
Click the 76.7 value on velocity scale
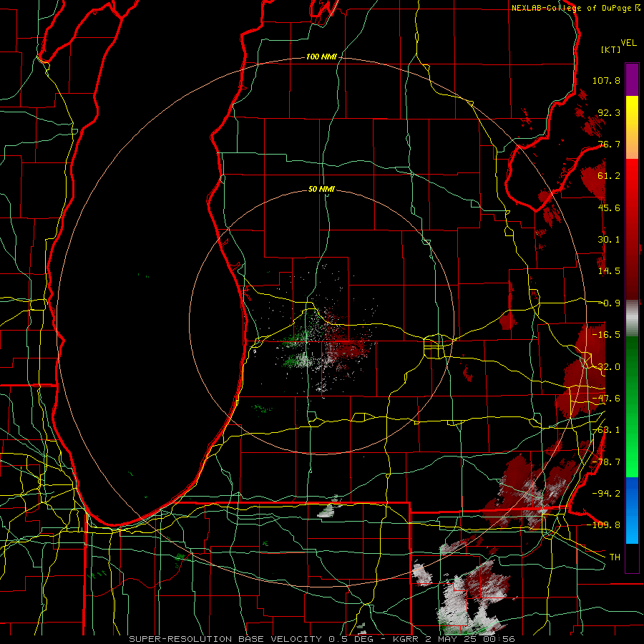click(x=609, y=144)
